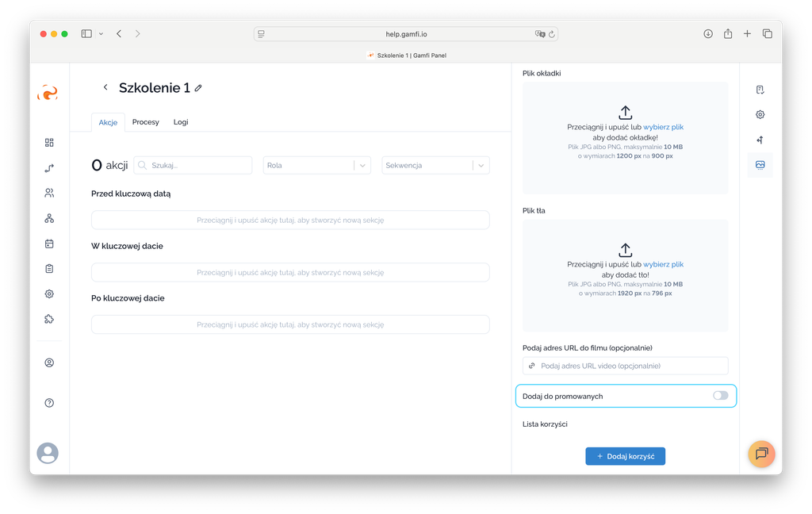Screen dimensions: 812x514
Task: Open the chat support bubble icon
Action: click(x=761, y=454)
